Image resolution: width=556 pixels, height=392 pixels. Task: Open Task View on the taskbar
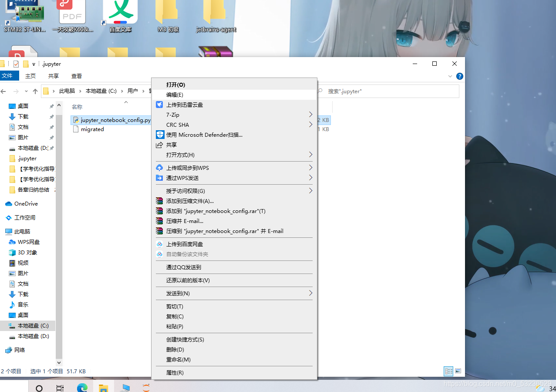(x=60, y=387)
